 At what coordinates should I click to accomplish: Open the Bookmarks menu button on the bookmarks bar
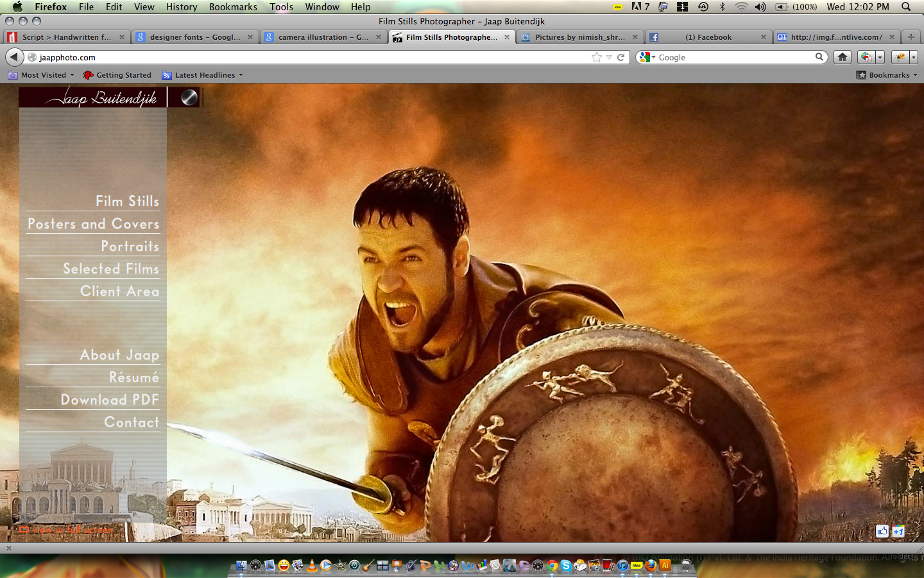coord(887,75)
